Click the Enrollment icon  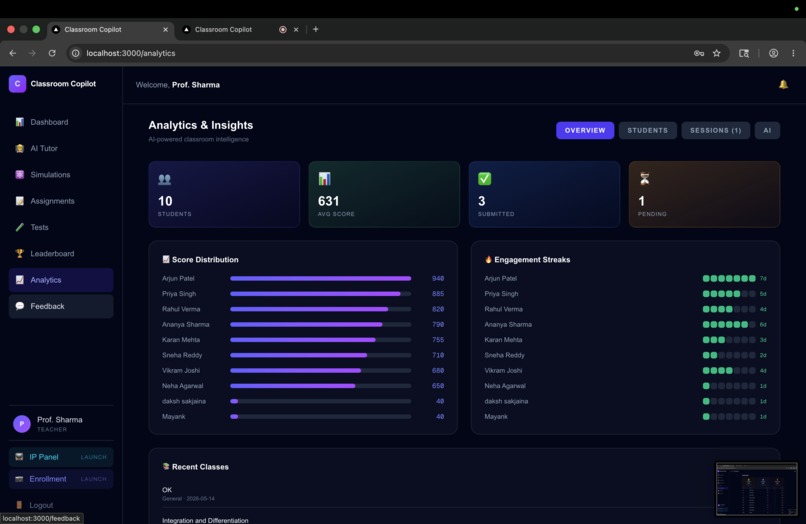click(19, 479)
